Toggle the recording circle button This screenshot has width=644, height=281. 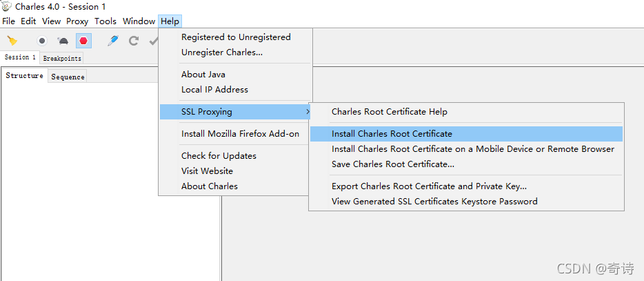42,41
